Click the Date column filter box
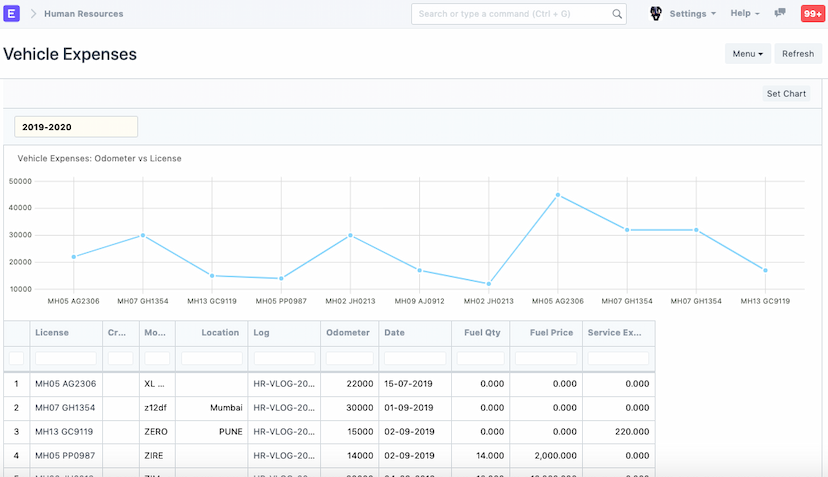828x477 pixels. [415, 358]
